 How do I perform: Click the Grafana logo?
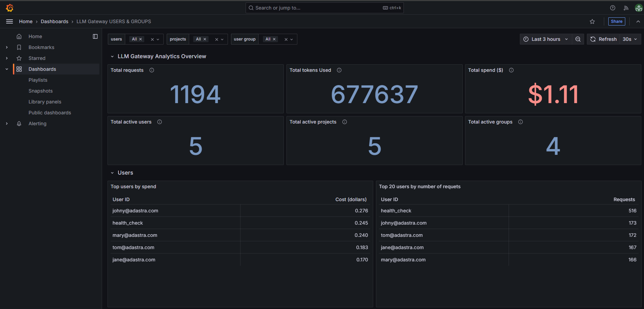tap(10, 7)
